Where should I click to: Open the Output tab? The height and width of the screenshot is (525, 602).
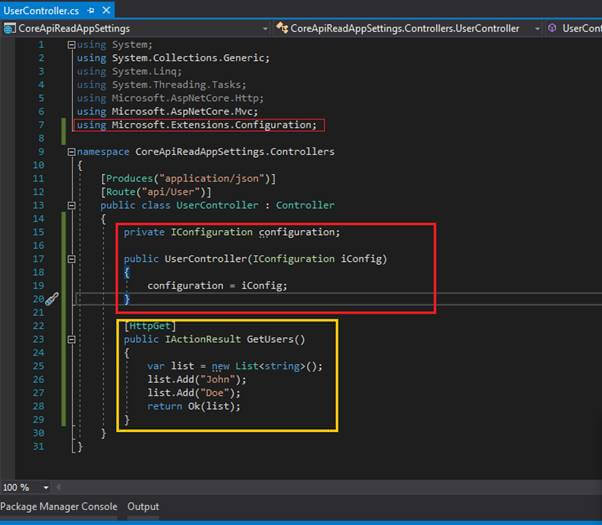[x=143, y=507]
